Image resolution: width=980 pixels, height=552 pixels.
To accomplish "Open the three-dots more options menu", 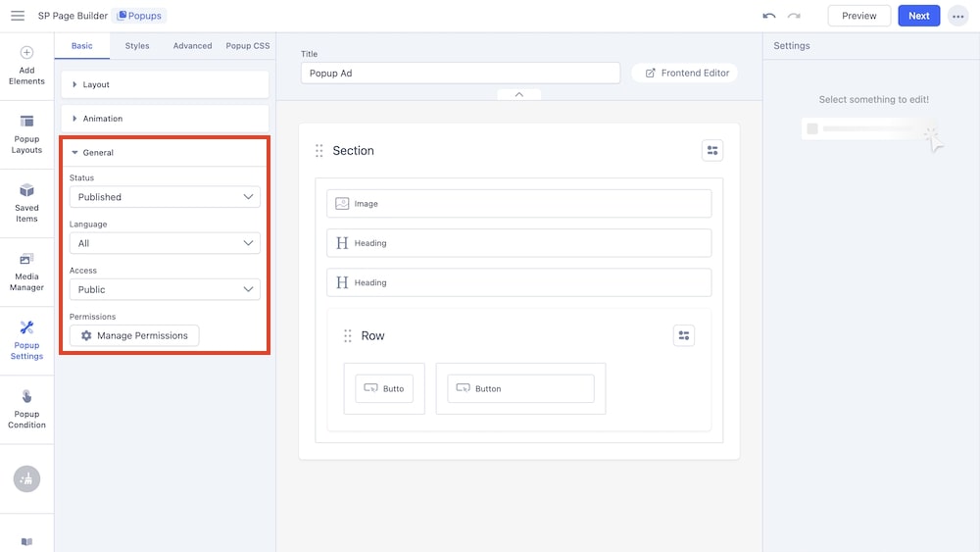I will pyautogui.click(x=957, y=16).
